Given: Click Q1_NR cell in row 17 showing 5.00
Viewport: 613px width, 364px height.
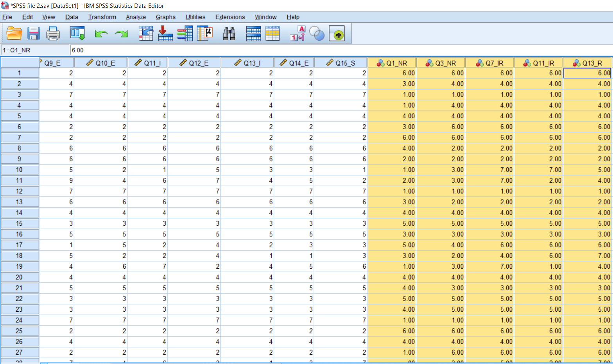Looking at the screenshot, I should [x=392, y=245].
